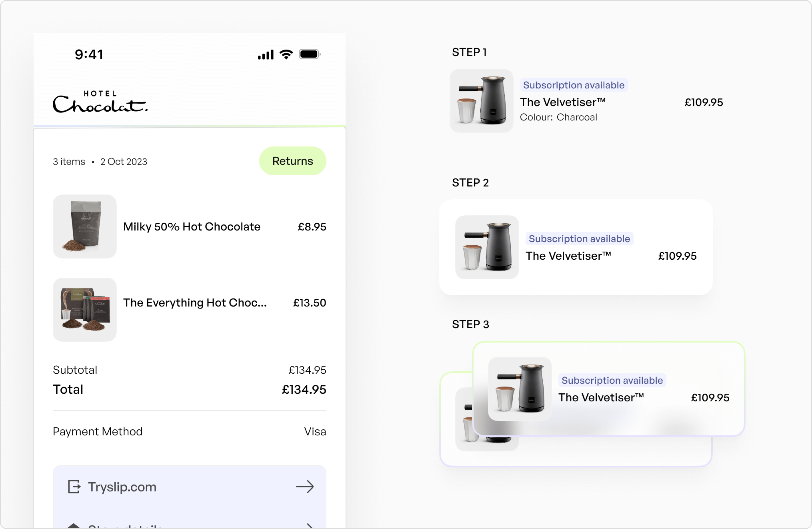Screen dimensions: 812x529
Task: Click the exit icon beside Tryslip.com
Action: tap(74, 487)
